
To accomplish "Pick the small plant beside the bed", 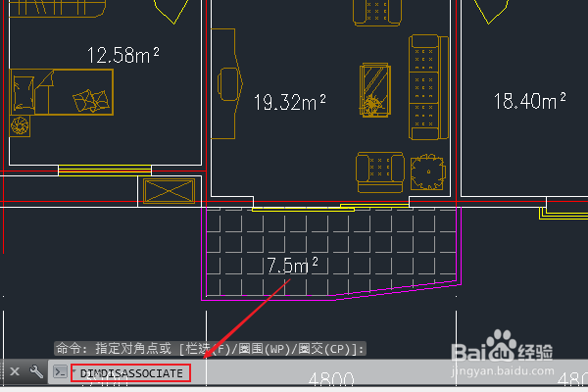I will tap(20, 125).
